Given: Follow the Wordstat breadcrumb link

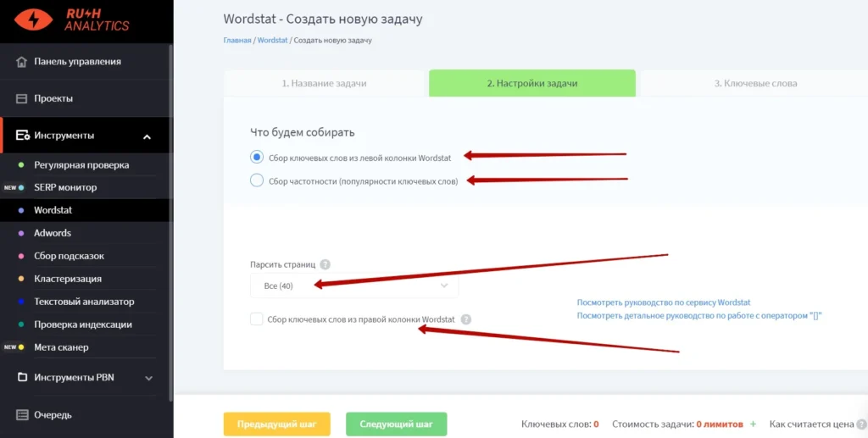Looking at the screenshot, I should (x=272, y=41).
